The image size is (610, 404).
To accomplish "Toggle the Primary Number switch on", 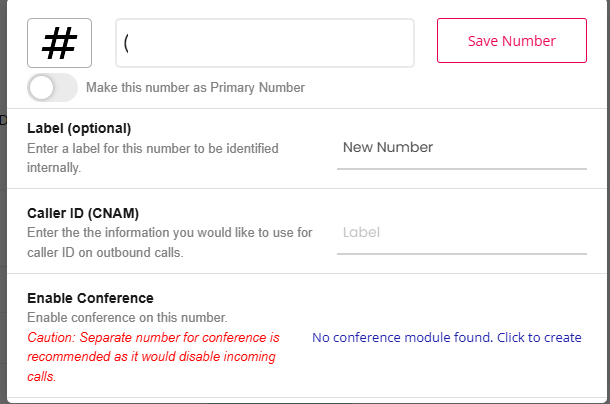I will 53,88.
